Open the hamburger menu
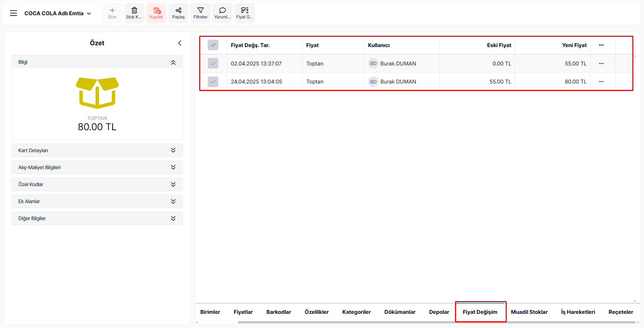The width and height of the screenshot is (644, 328). (13, 13)
